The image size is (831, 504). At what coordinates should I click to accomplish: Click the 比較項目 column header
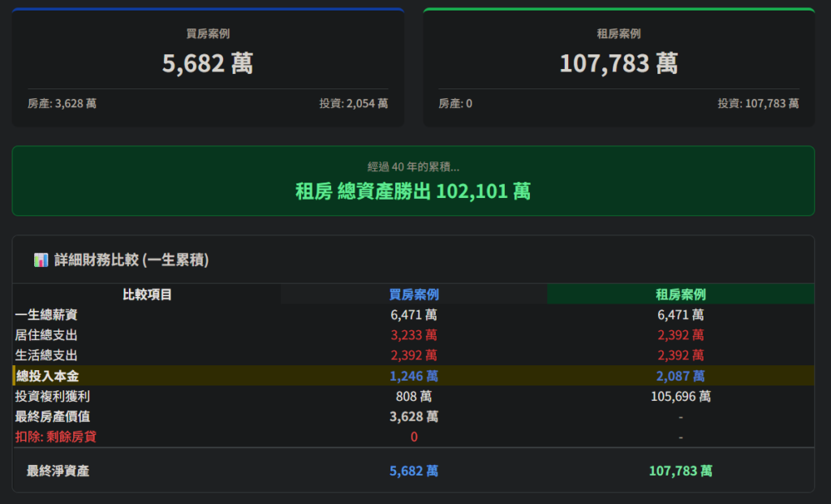(147, 295)
